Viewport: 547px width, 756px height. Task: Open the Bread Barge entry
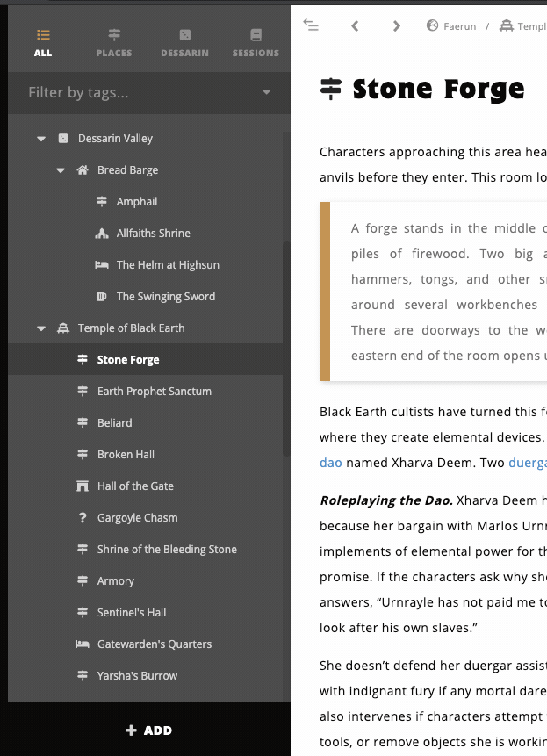pos(127,170)
